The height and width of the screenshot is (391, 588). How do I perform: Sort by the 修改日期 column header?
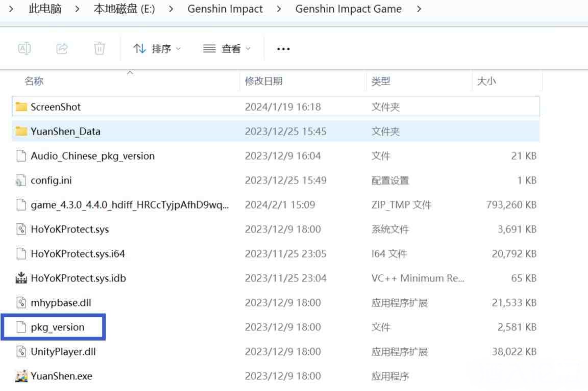pyautogui.click(x=263, y=81)
